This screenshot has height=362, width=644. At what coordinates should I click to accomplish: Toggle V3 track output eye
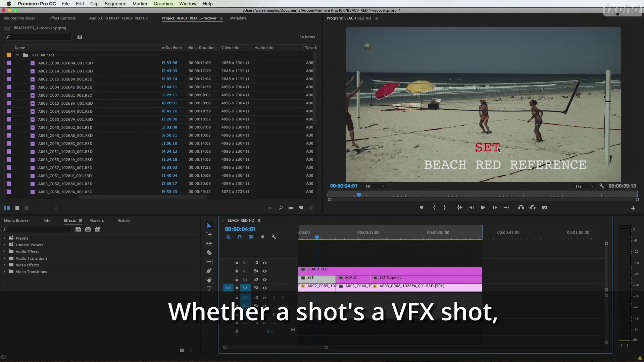[264, 271]
